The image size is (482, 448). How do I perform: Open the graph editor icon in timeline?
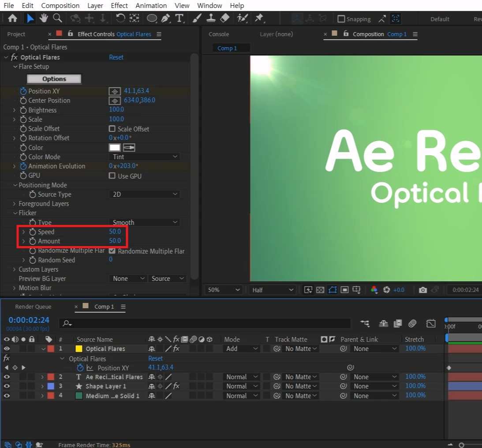click(x=431, y=323)
